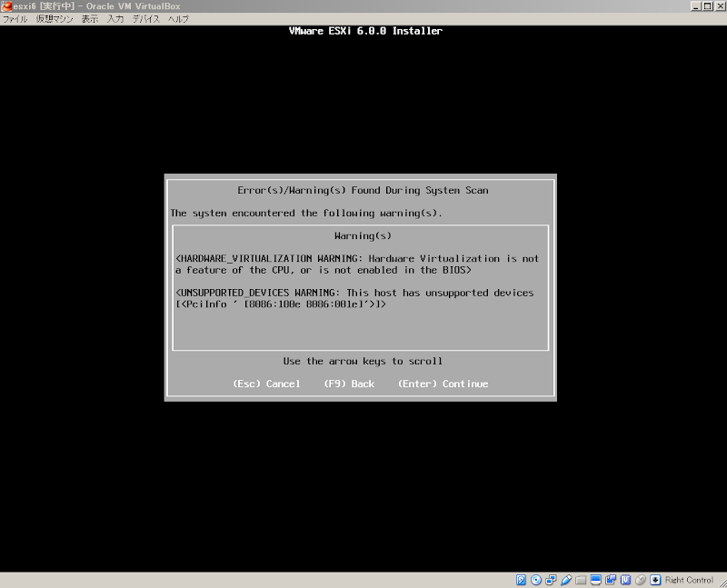Click the display settings monitor icon
727x588 pixels.
coord(593,579)
